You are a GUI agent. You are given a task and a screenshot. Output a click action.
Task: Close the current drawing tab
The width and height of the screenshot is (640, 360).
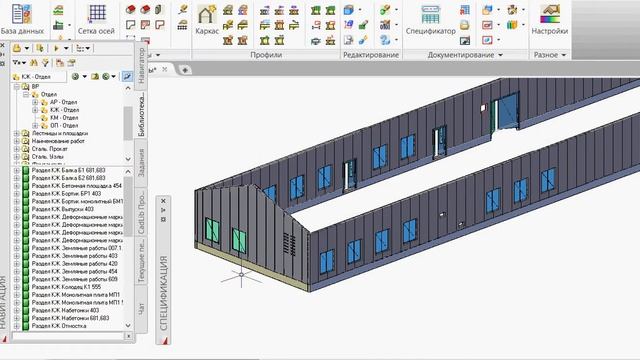pos(164,69)
